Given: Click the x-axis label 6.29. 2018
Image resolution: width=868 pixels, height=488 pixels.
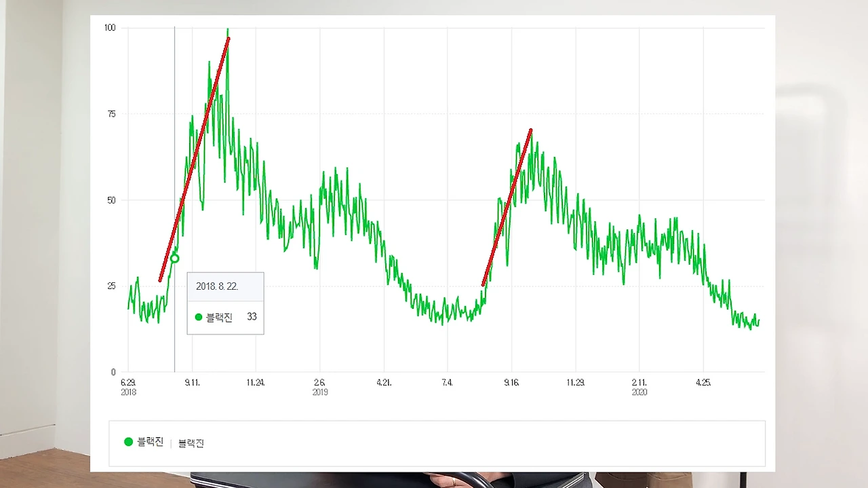Looking at the screenshot, I should pyautogui.click(x=128, y=387).
